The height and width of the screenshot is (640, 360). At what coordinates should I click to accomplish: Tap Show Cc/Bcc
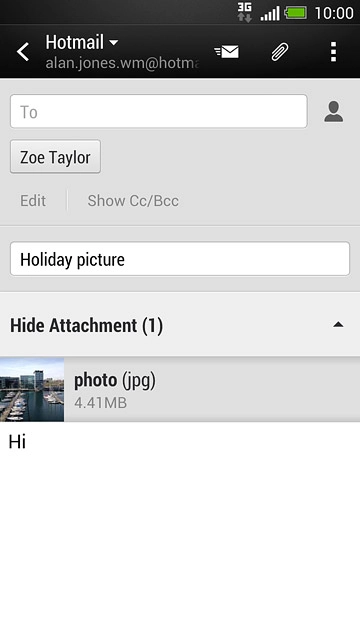click(x=133, y=200)
